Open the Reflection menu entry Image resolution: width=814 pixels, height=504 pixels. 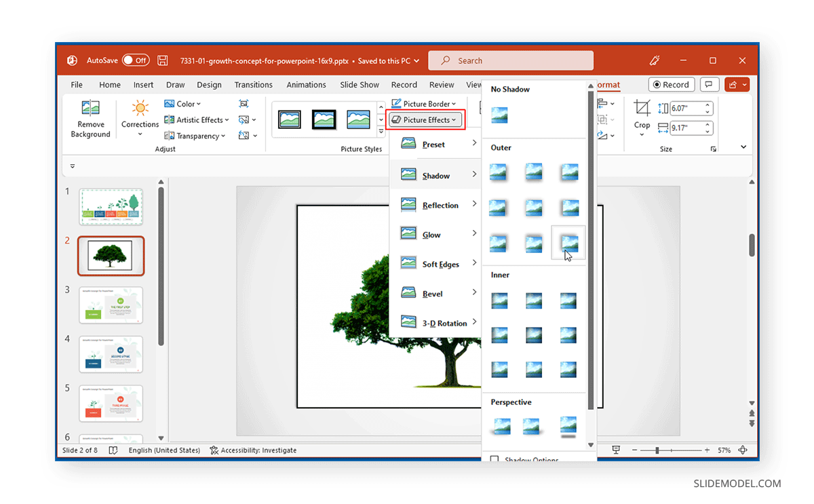(x=441, y=205)
